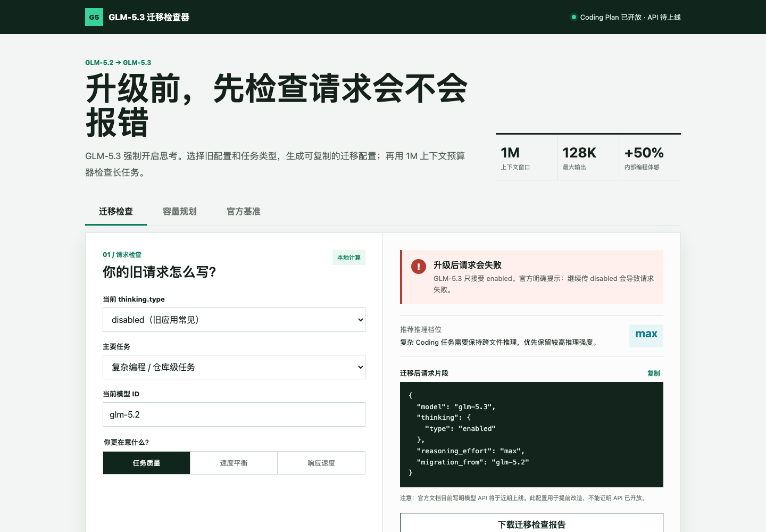Click 下载迁移检查报告 button

(x=531, y=525)
